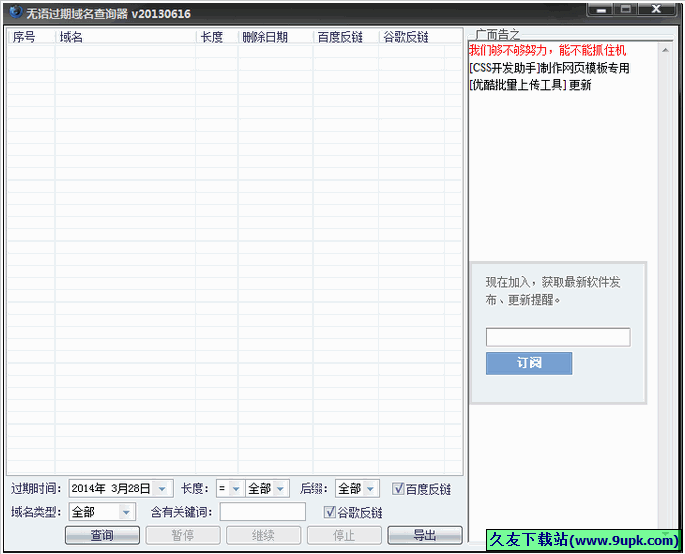The image size is (685, 554).
Task: Click the 导出 export button
Action: [425, 535]
